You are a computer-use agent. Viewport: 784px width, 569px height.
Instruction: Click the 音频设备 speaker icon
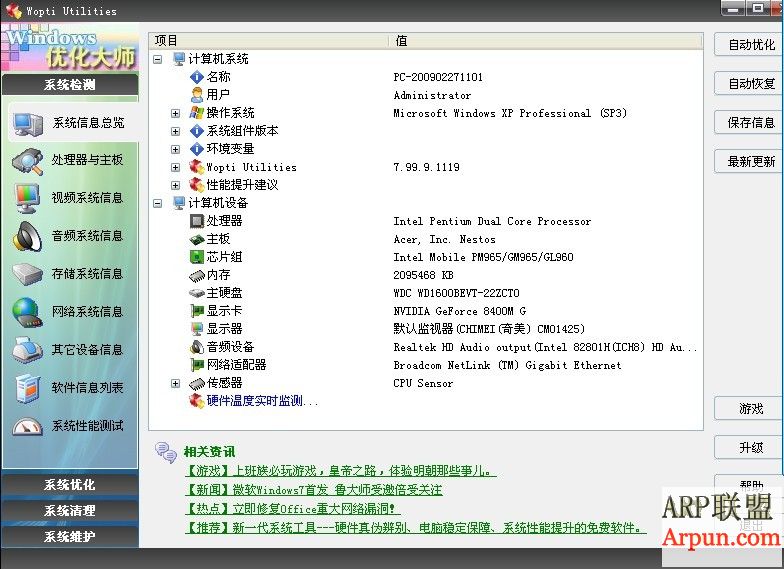197,347
